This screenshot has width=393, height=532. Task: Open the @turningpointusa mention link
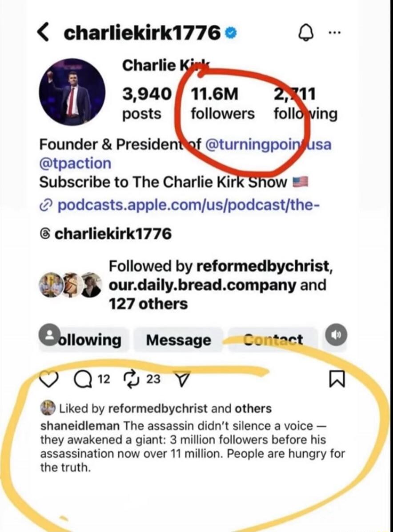coord(268,144)
